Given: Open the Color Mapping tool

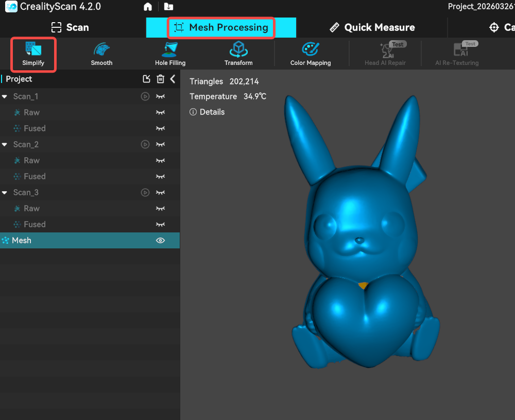Looking at the screenshot, I should (311, 51).
